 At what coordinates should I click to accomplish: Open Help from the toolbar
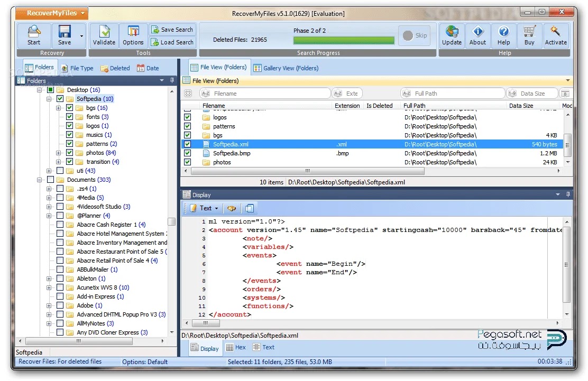coord(503,35)
